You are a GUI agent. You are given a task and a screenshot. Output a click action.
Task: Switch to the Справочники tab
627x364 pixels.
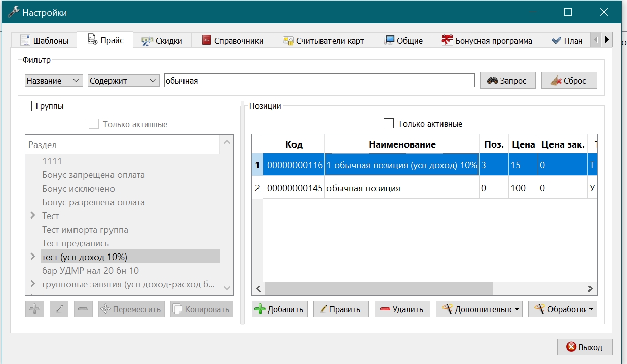[232, 41]
